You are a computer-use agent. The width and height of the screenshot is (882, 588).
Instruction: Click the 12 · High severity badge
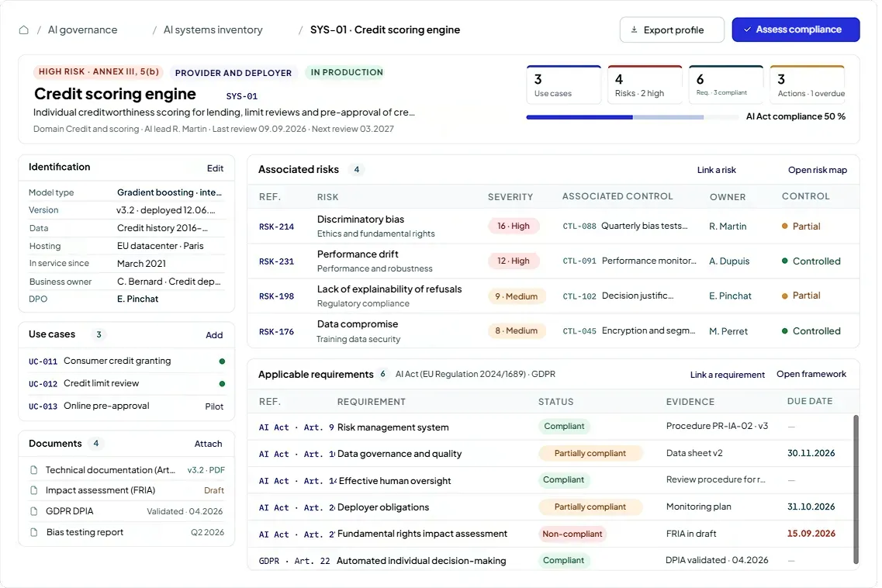pyautogui.click(x=514, y=261)
